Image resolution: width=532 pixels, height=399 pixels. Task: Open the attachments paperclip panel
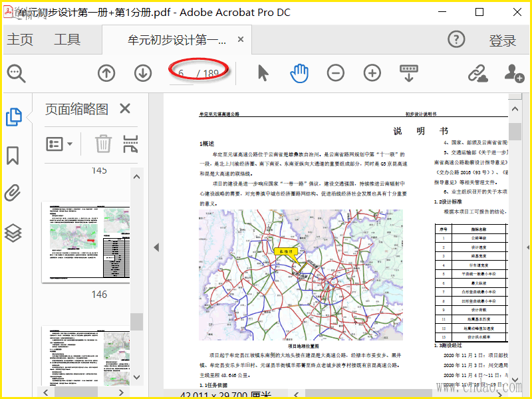(13, 193)
